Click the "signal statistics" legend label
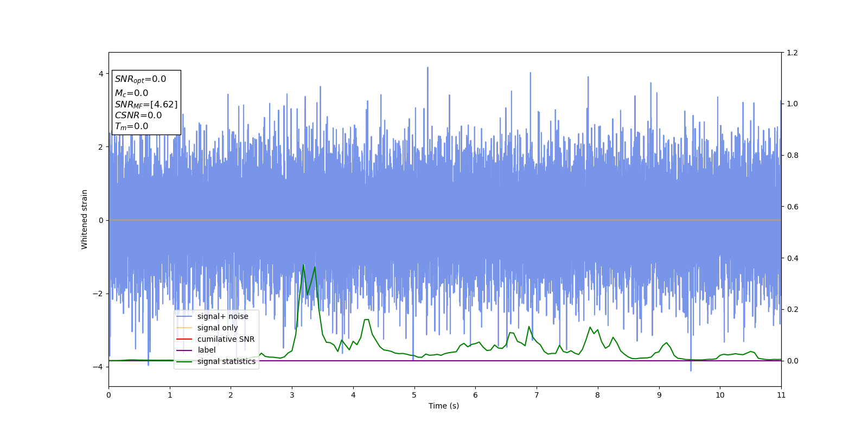868x434 pixels. pyautogui.click(x=226, y=361)
